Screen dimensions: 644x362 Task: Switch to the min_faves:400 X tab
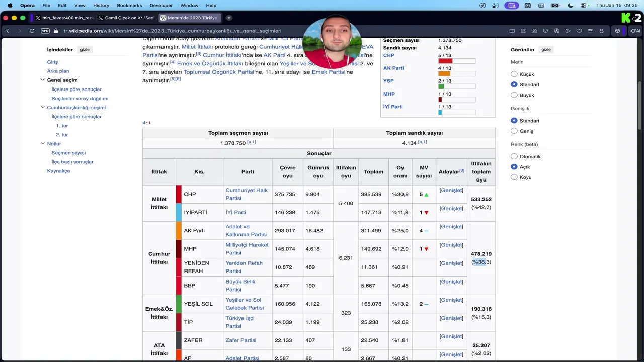tap(64, 18)
